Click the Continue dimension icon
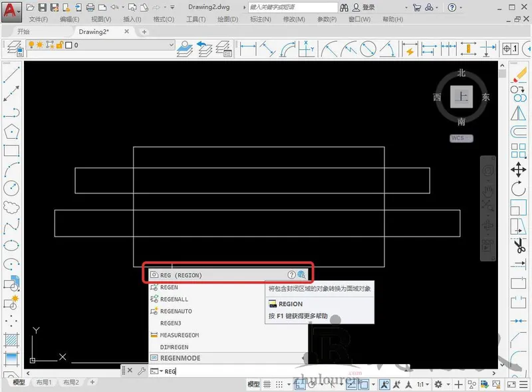This screenshot has width=532, height=392. click(448, 49)
